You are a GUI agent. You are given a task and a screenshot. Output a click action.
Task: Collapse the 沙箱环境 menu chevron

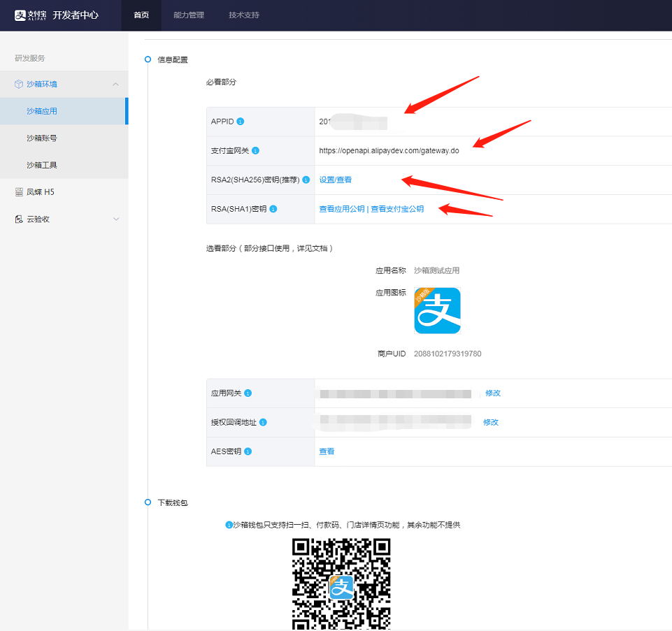point(115,84)
